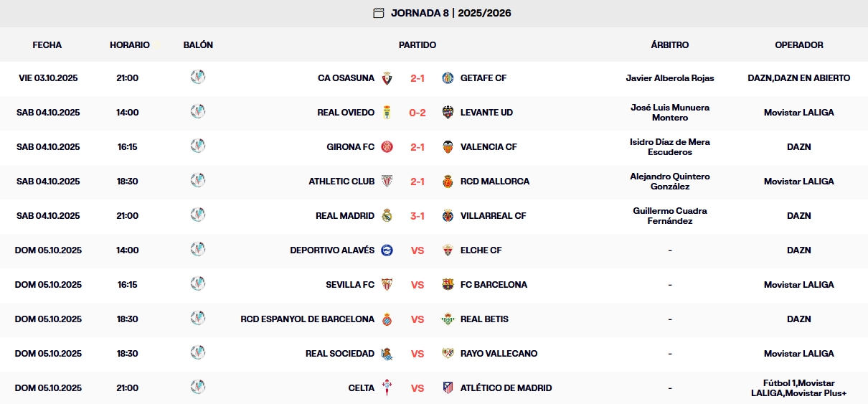Open the Sevilla FC vs FC Barcelona match
This screenshot has height=404, width=868.
tap(418, 285)
